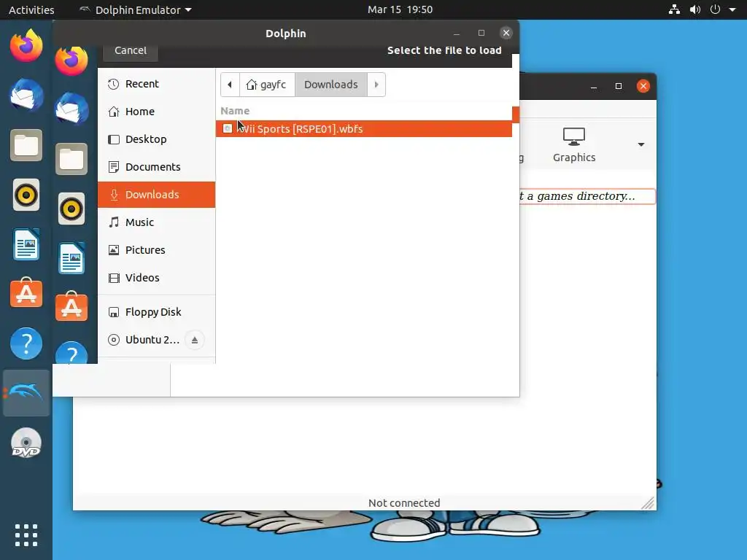Click the games directory prompt in Dolphin

(x=587, y=196)
